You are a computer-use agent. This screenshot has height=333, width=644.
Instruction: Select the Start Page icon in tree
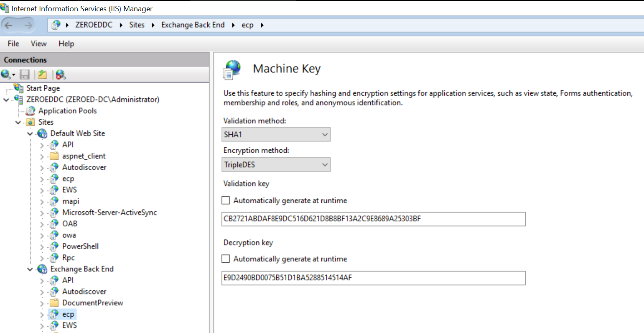click(x=19, y=88)
